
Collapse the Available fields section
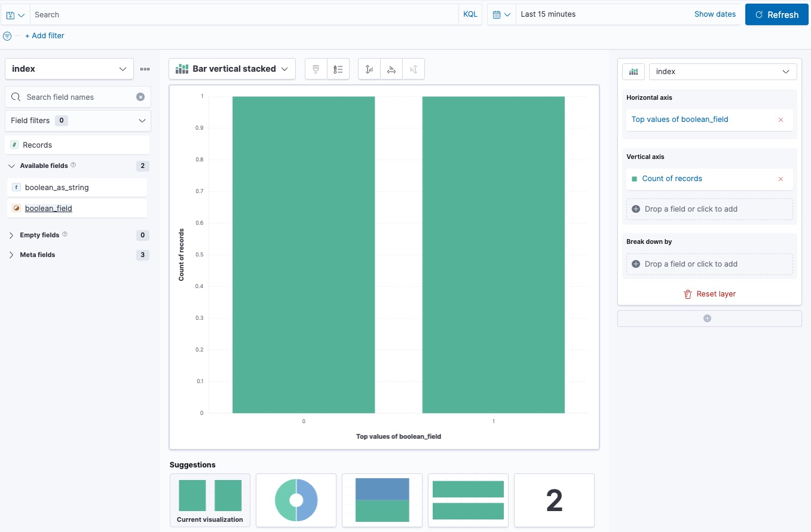[x=11, y=166]
